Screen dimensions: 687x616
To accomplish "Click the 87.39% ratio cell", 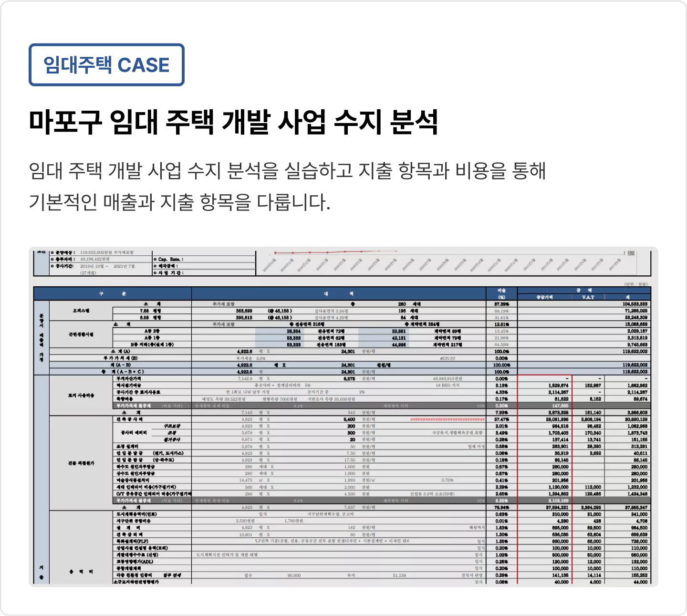I will tap(501, 304).
